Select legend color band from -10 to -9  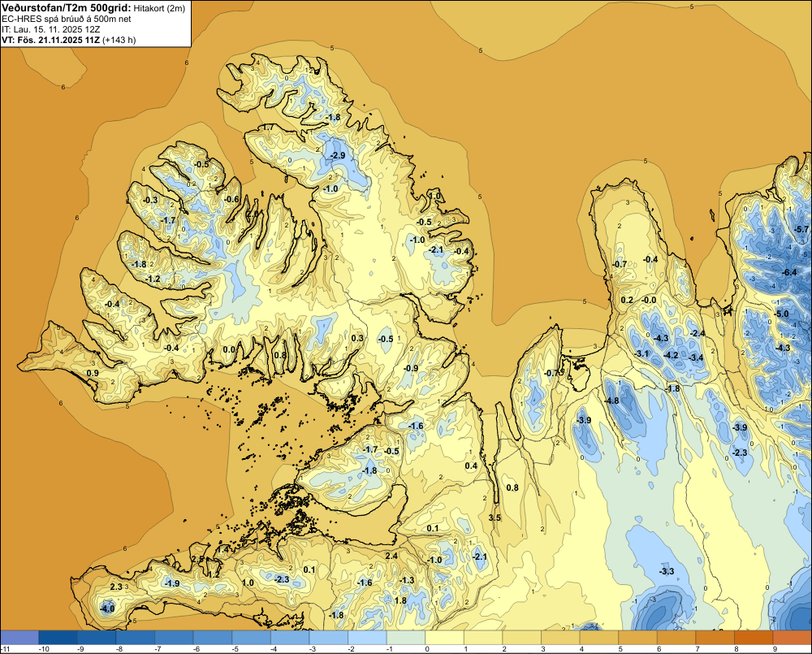pyautogui.click(x=58, y=638)
